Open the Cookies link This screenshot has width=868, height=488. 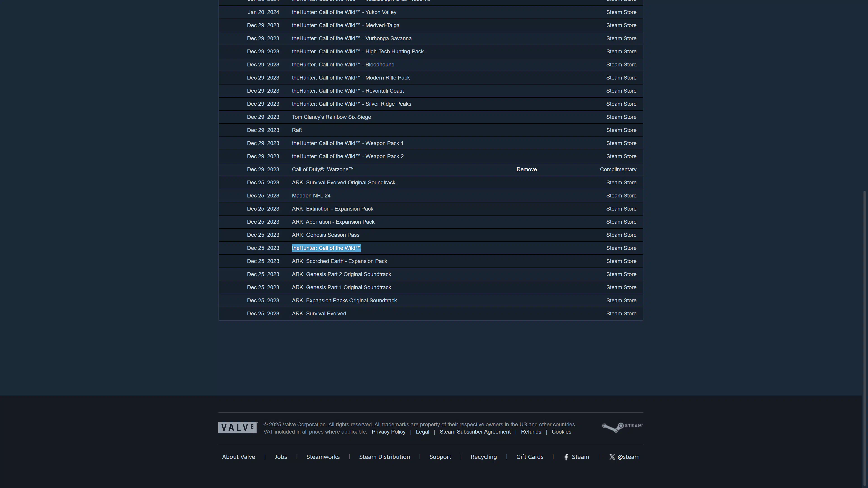pos(561,432)
